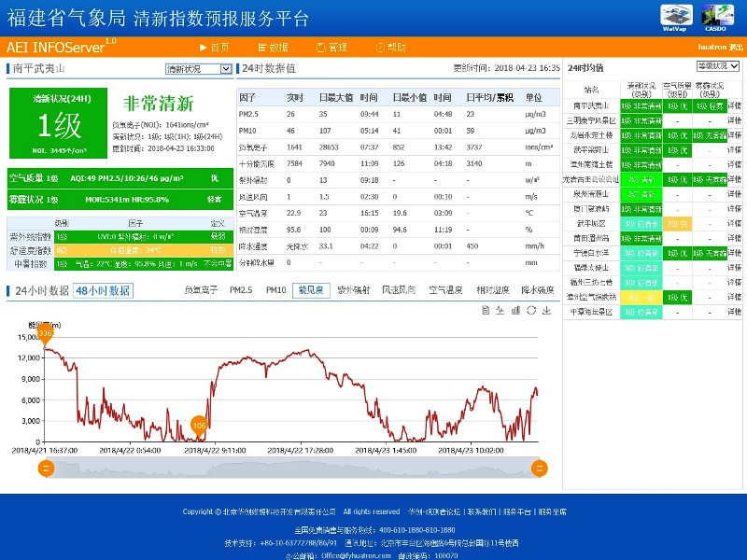Viewport: 747px width, 560px height.
Task: Expand the 等级状况 dropdown in 24时均值
Action: click(x=717, y=66)
